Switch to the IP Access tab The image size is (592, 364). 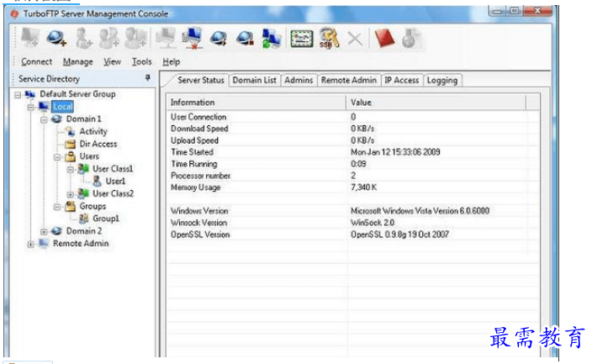pyautogui.click(x=401, y=81)
